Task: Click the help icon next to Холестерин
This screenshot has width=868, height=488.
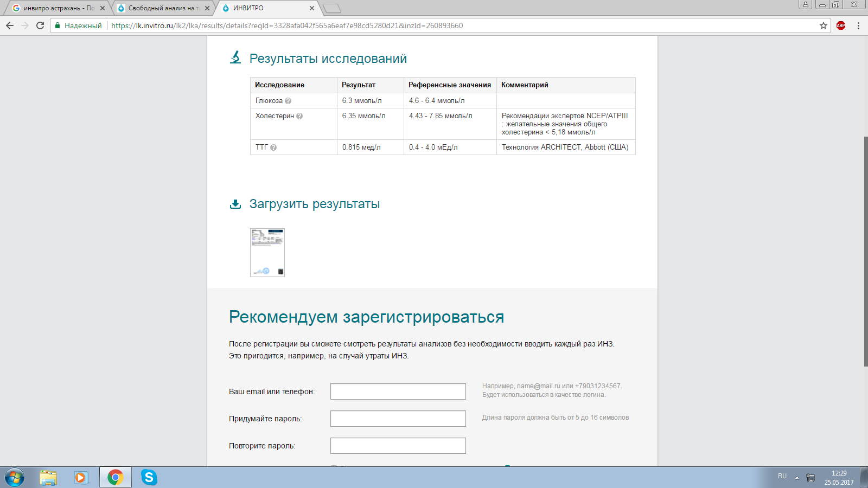Action: pos(299,116)
